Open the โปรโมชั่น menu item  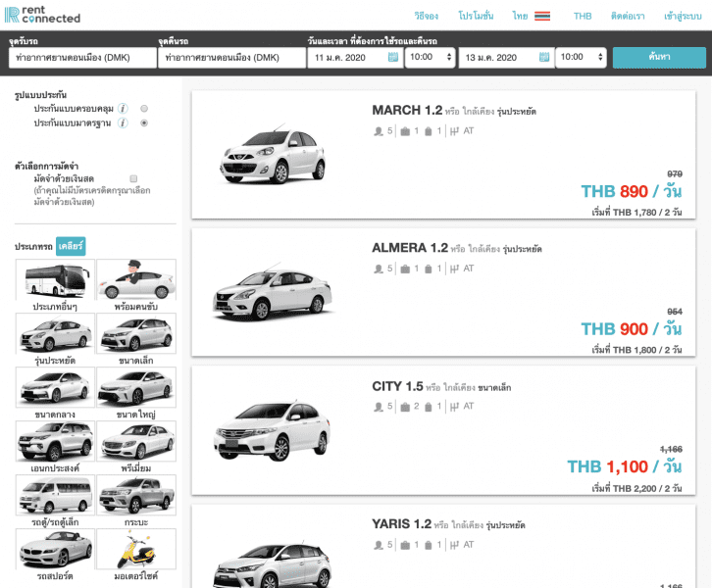point(476,17)
